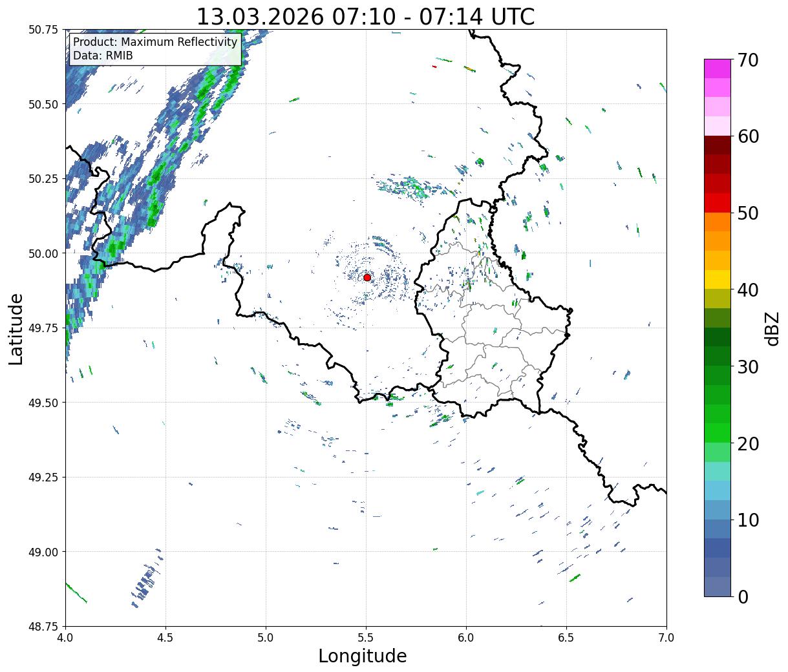788x672 pixels.
Task: Click the 48.75 latitude tick label
Action: (x=44, y=627)
